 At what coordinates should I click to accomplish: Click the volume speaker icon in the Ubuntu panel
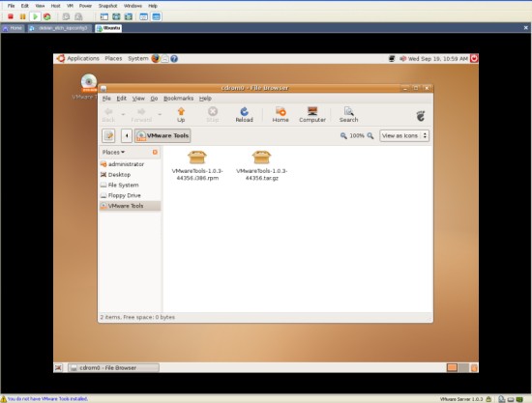coord(402,59)
